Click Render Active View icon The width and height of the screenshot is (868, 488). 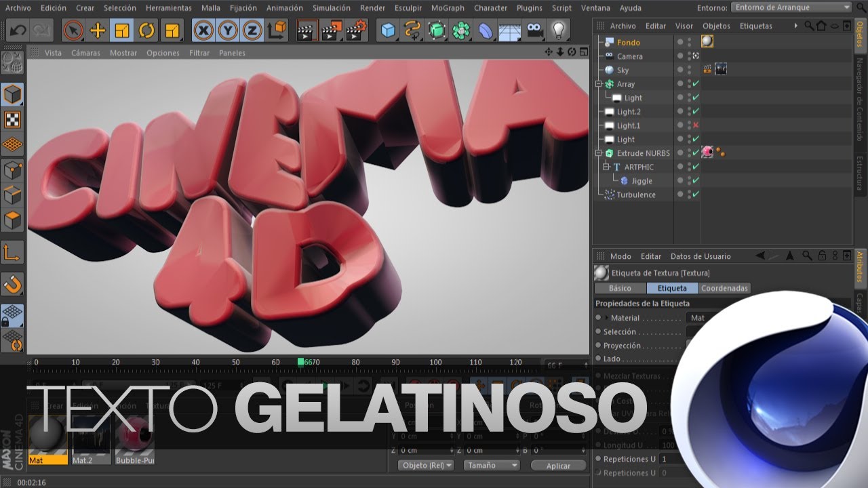tap(308, 30)
